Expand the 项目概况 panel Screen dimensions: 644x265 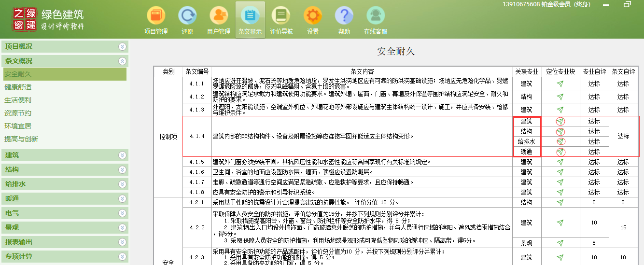[x=122, y=47]
